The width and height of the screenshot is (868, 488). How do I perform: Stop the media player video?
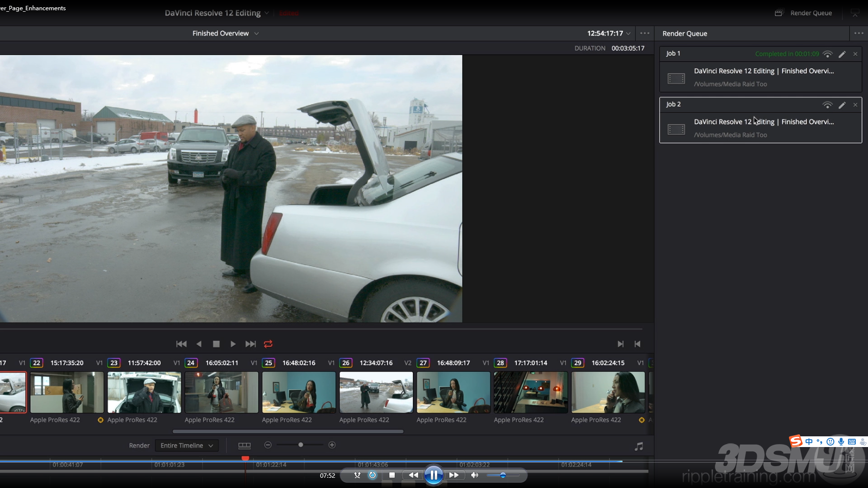point(392,475)
